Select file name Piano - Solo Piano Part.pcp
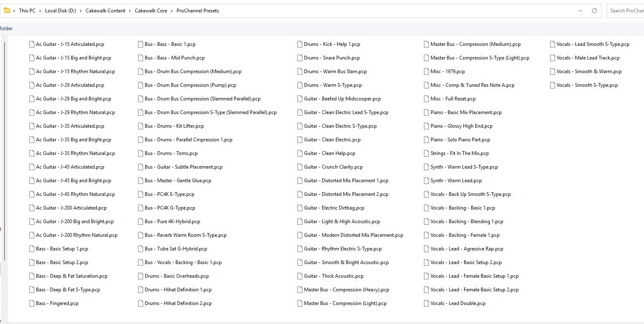 coord(460,140)
